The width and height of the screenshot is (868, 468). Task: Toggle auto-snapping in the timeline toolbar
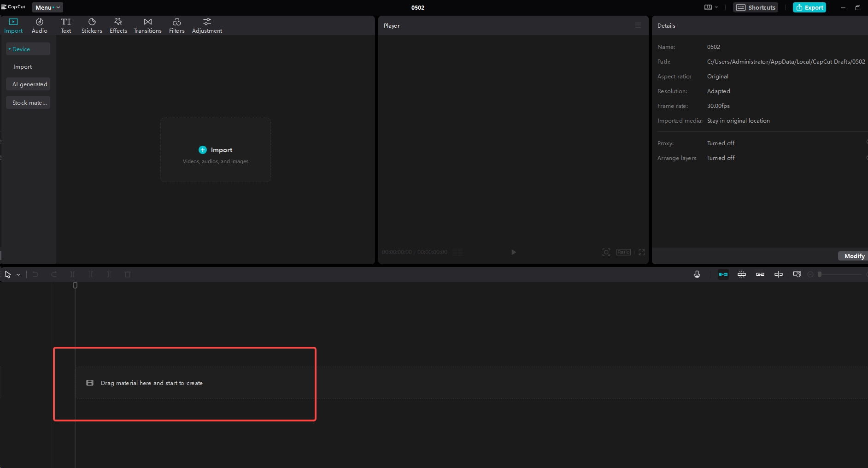click(x=742, y=274)
